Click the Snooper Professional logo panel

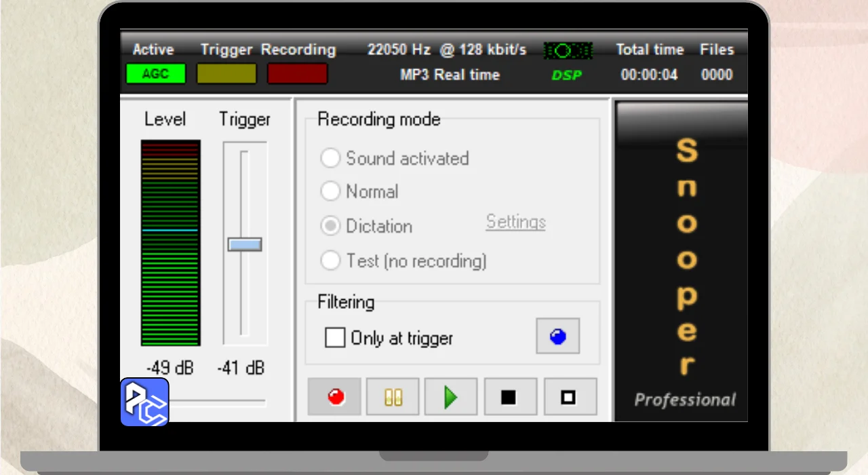tap(682, 261)
